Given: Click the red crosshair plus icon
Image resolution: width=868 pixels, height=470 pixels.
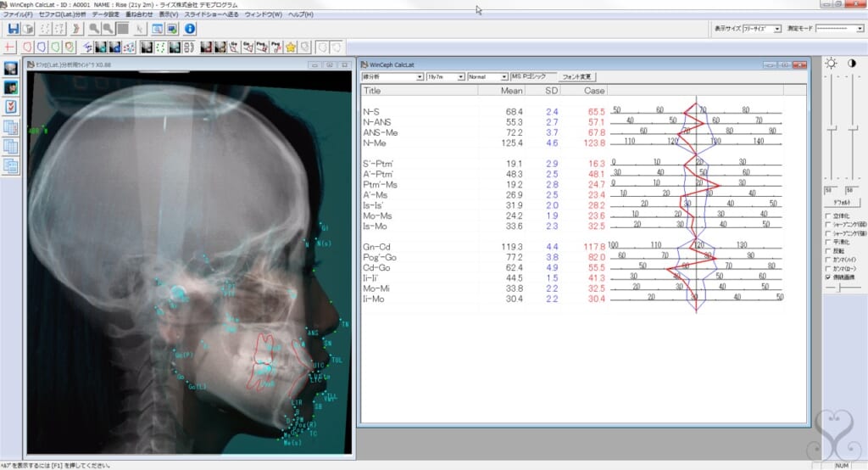Looking at the screenshot, I should point(9,48).
